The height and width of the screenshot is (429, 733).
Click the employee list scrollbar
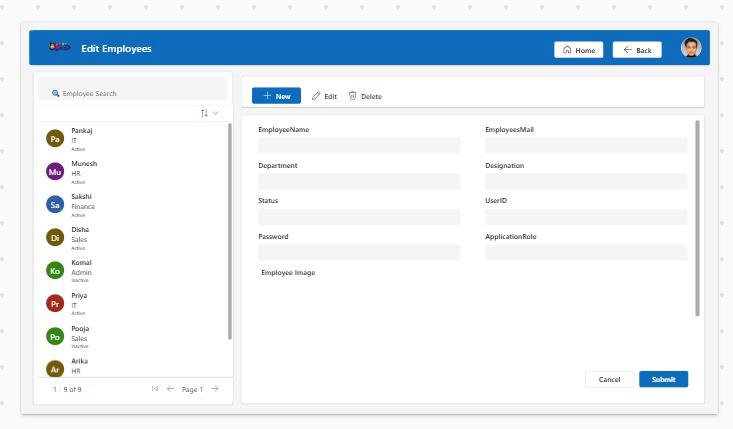click(x=230, y=231)
